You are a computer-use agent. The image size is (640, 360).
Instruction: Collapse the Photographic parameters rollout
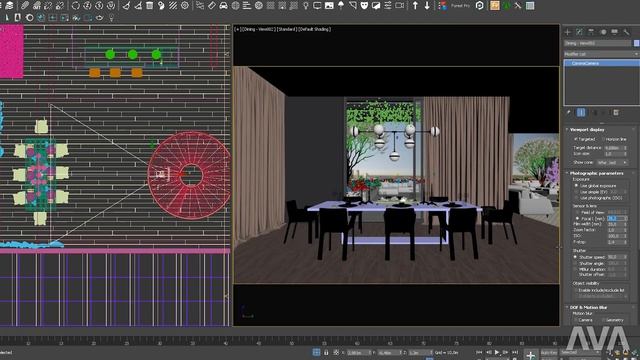(596, 173)
